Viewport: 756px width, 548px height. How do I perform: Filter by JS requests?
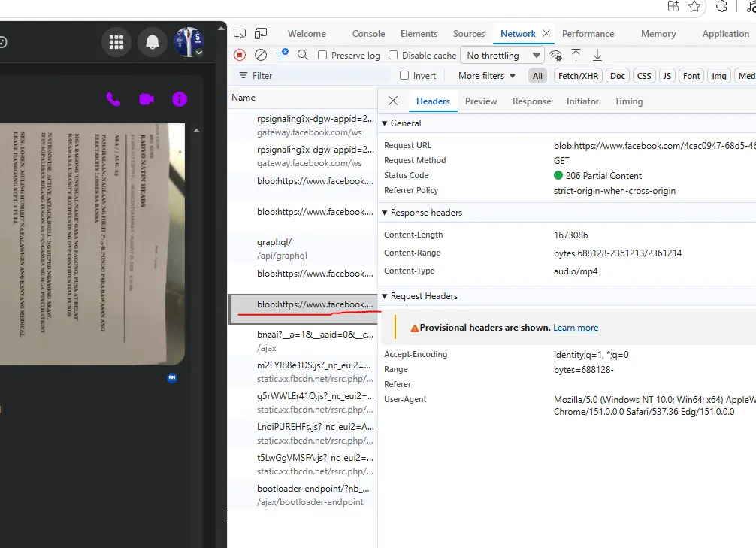667,76
